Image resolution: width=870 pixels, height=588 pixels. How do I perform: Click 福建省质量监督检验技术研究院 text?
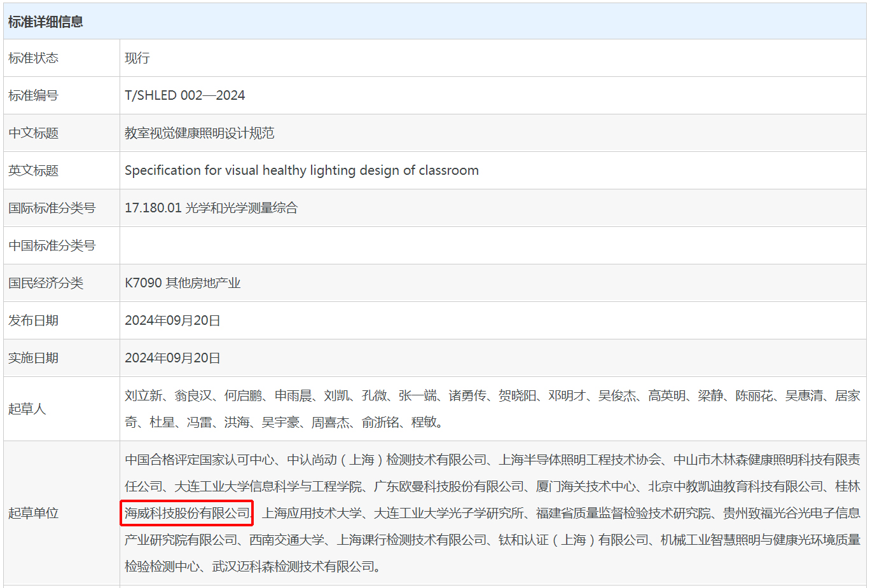pos(623,513)
